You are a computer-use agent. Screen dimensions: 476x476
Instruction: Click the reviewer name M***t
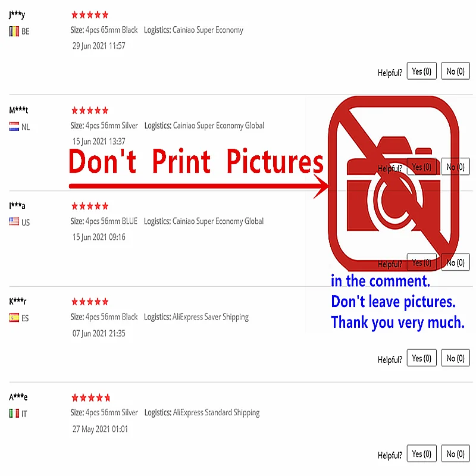pyautogui.click(x=18, y=110)
